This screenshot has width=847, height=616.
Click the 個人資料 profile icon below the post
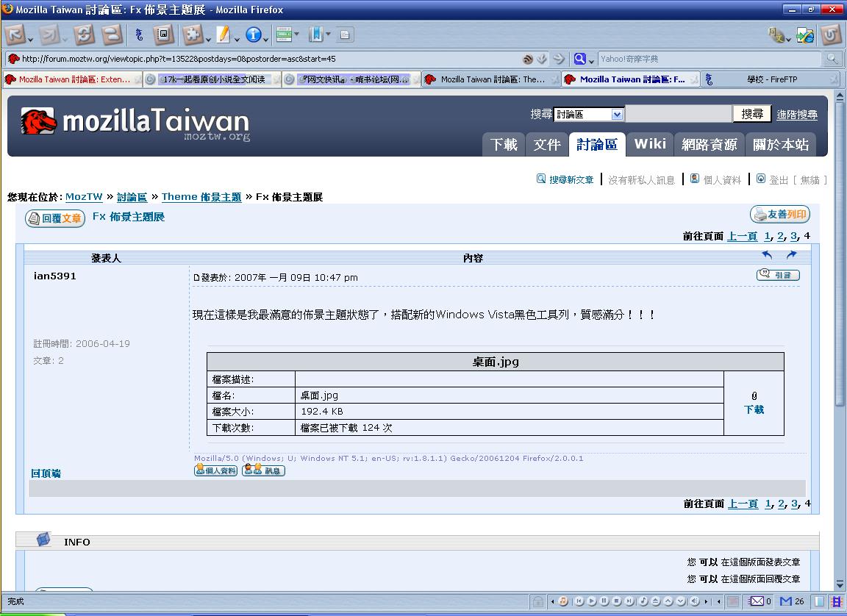coord(215,470)
